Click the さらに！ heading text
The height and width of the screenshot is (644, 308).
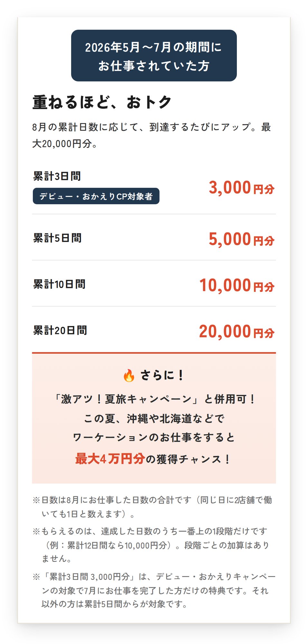click(163, 375)
